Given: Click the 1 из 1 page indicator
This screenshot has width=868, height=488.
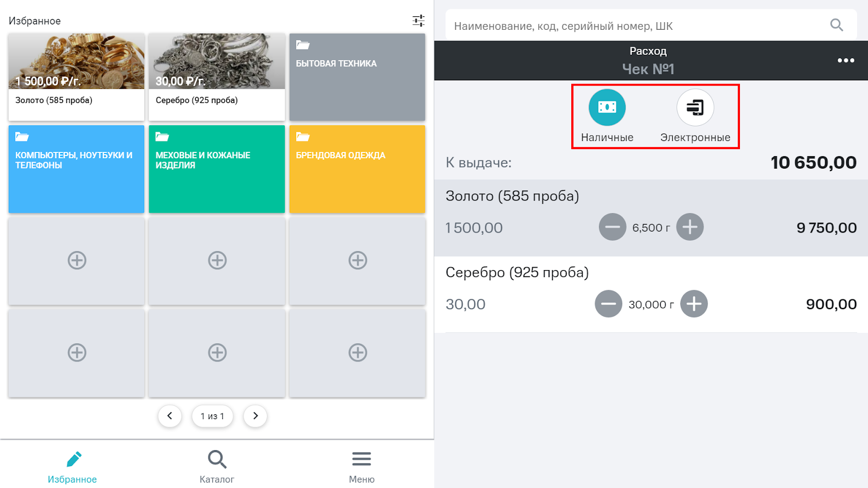Looking at the screenshot, I should pyautogui.click(x=212, y=416).
